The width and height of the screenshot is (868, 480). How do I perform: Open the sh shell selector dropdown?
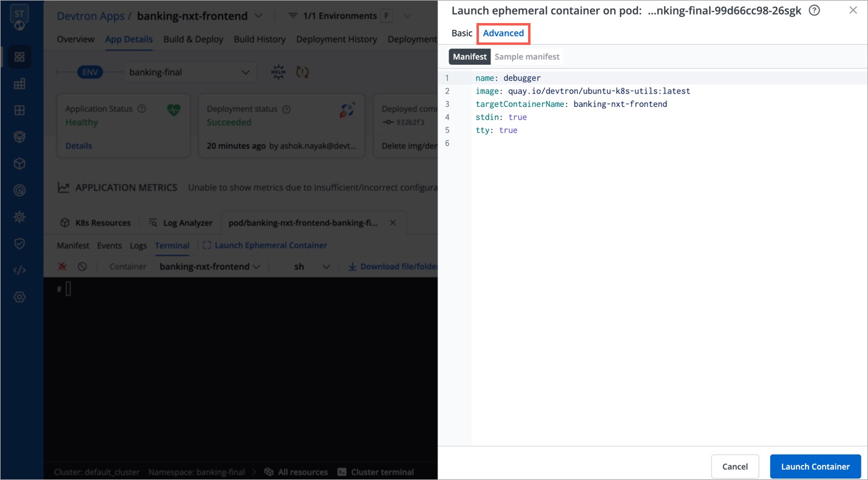312,266
